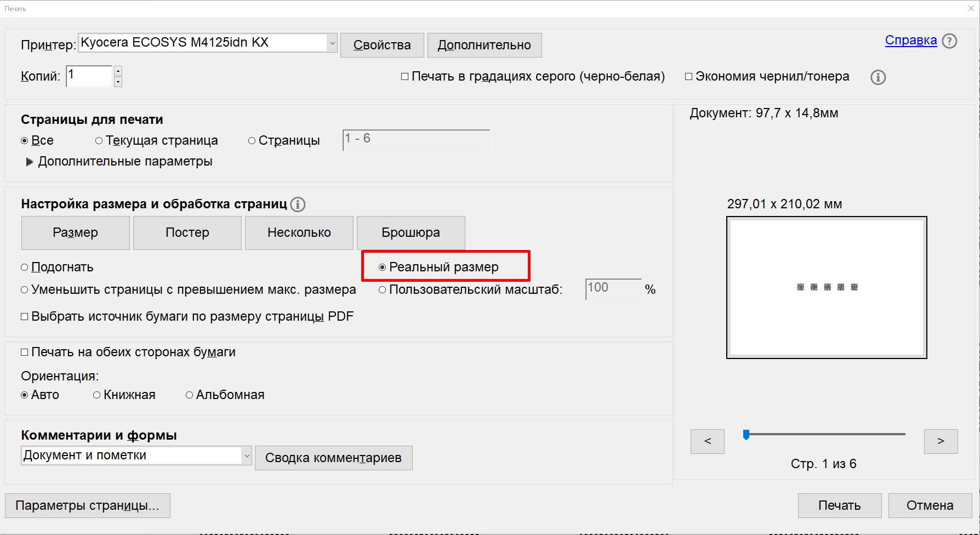Click the help question mark icon

[949, 41]
